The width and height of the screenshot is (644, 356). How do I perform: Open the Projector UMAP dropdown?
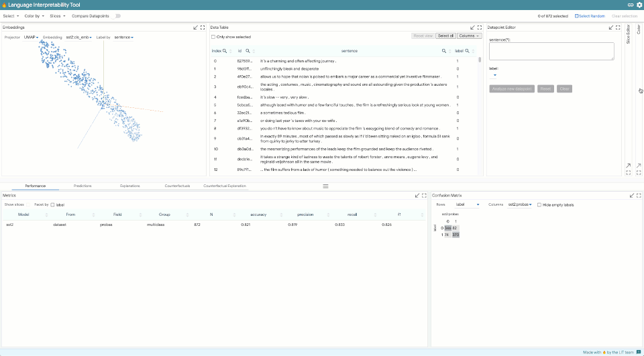click(31, 38)
